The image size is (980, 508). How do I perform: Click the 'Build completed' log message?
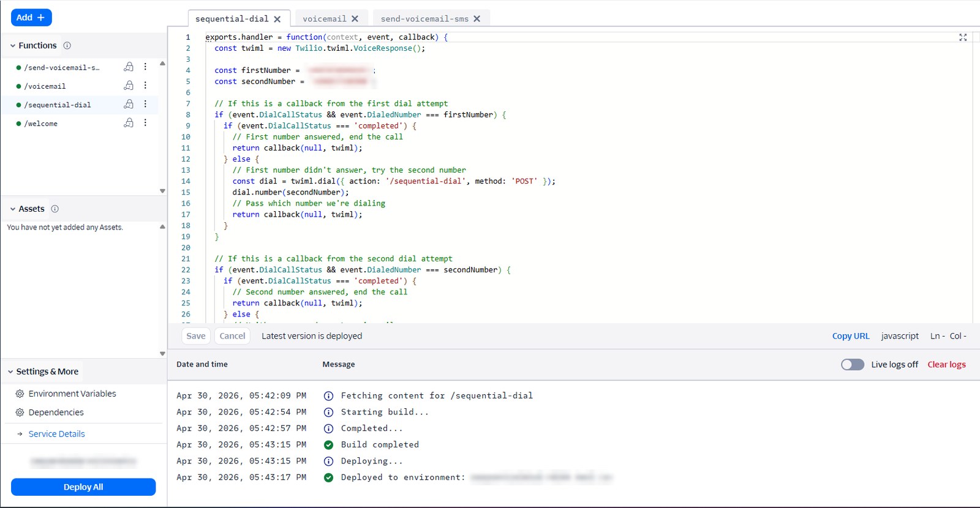pos(380,445)
